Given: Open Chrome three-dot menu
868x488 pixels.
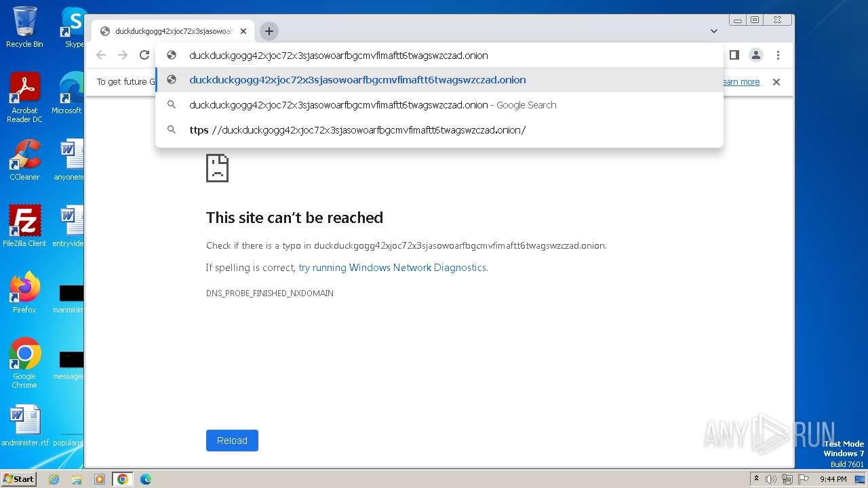Looking at the screenshot, I should coord(778,55).
